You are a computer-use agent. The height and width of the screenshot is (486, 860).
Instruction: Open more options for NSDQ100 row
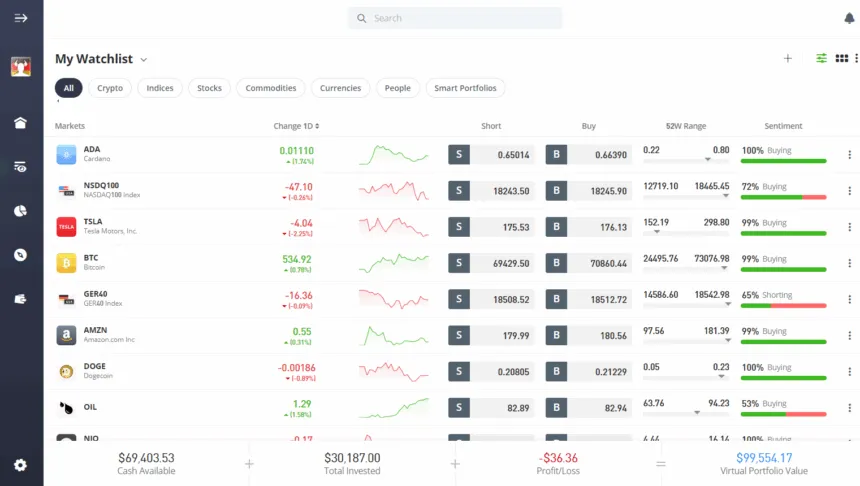click(x=849, y=191)
